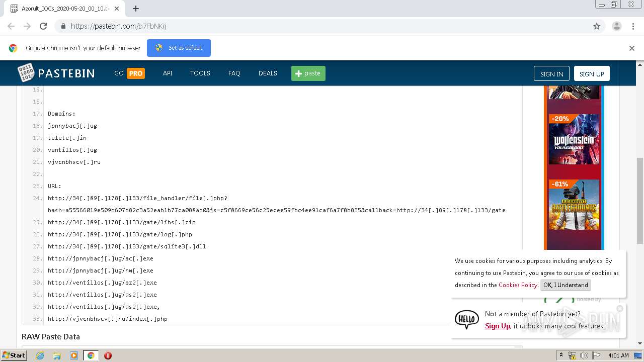This screenshot has width=644, height=362.
Task: Click the URL: heading line
Action: [x=54, y=186]
